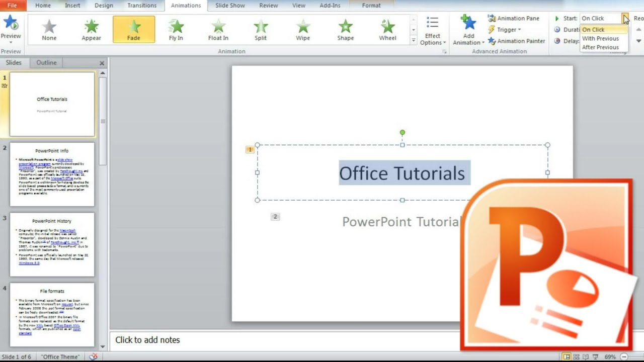
Task: Apply the Appear animation effect
Action: tap(92, 30)
